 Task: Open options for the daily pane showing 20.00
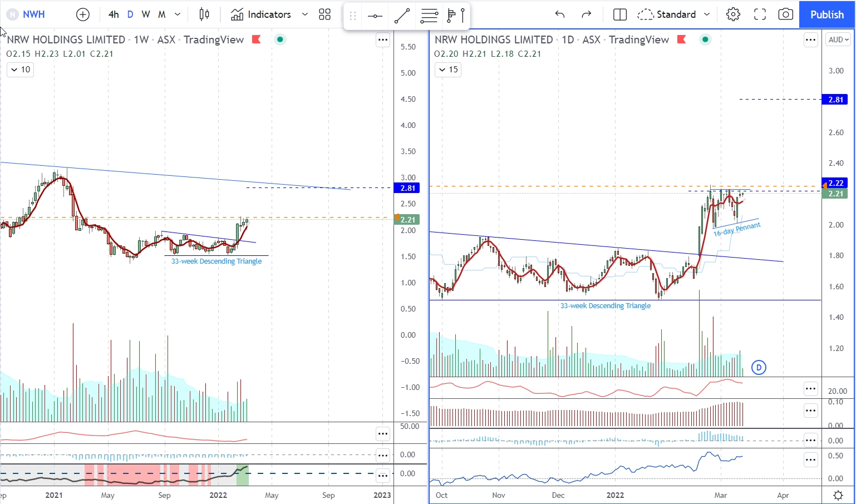pyautogui.click(x=810, y=388)
